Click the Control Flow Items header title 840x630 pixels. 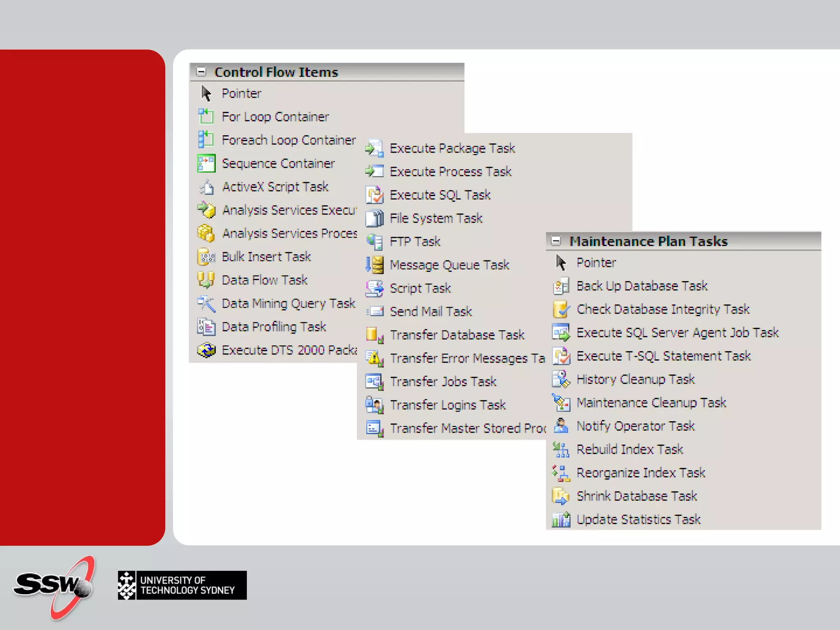276,72
